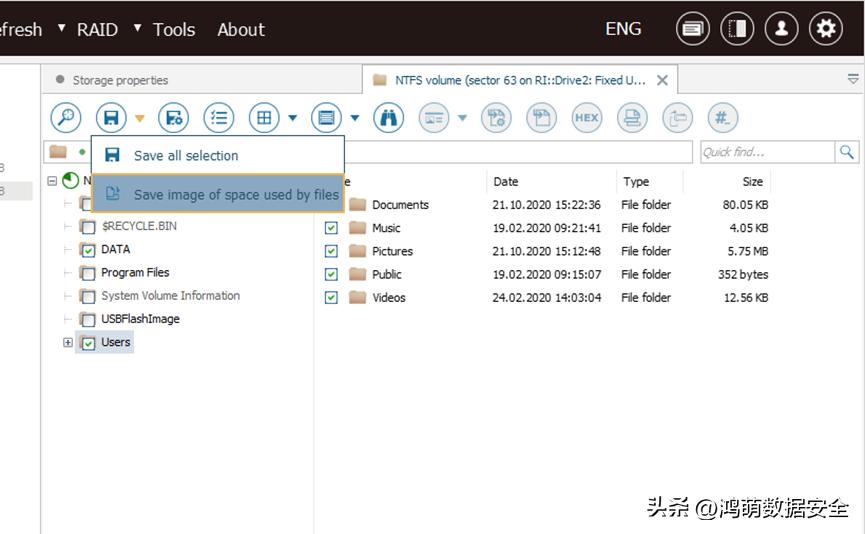Select DATA folder in tree
865x534 pixels.
point(115,249)
